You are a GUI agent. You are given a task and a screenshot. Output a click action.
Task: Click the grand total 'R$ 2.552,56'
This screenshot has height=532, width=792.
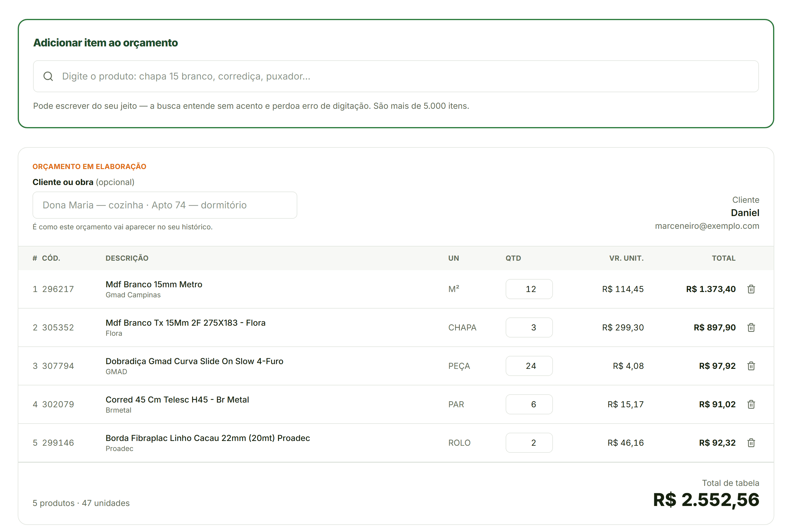706,500
